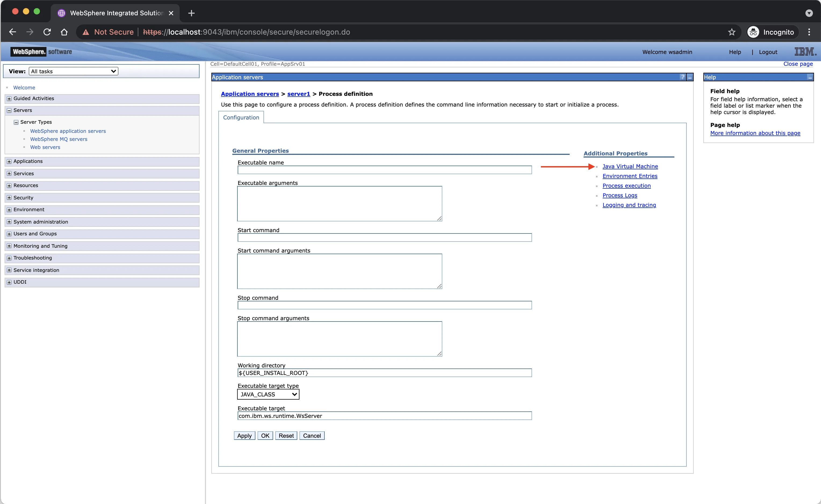The width and height of the screenshot is (821, 504).
Task: Expand the UDDI section
Action: tap(9, 282)
